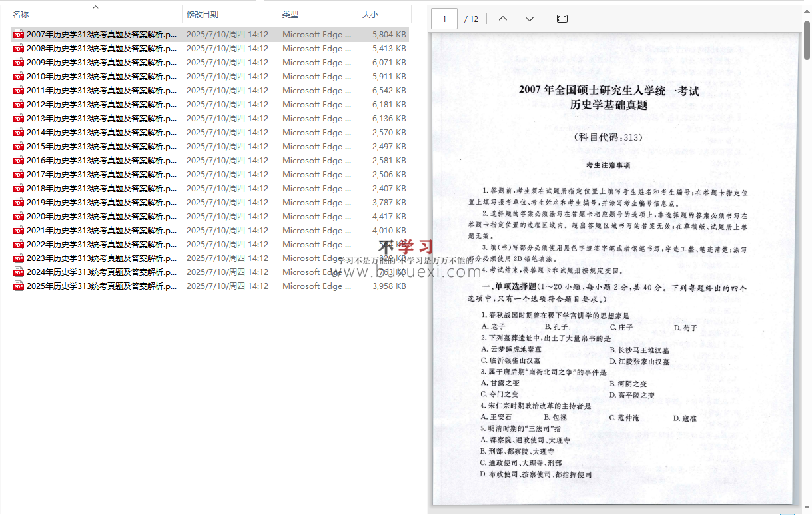Click the 类型 column header
Viewport: 812px width, 515px height.
(290, 14)
